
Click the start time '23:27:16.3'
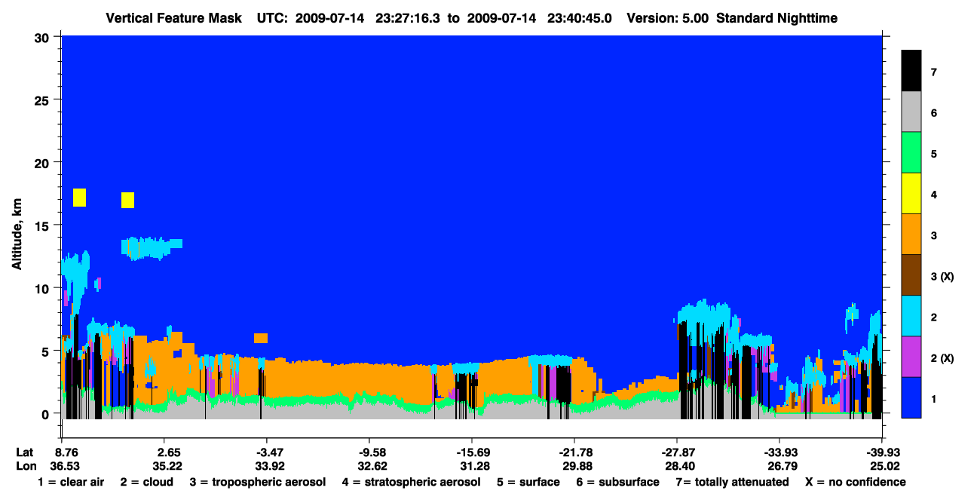(409, 17)
